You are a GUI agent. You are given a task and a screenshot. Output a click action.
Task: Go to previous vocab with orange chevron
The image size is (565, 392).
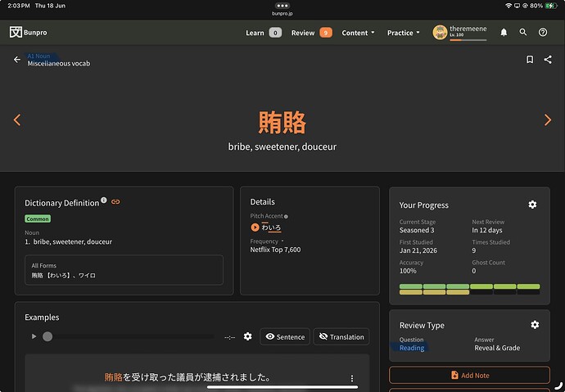pyautogui.click(x=17, y=119)
